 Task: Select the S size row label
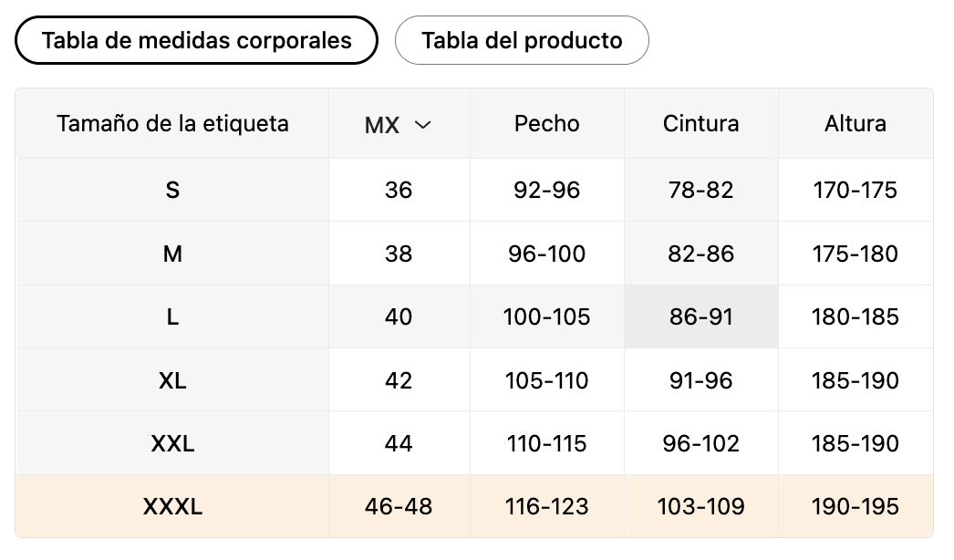click(172, 190)
